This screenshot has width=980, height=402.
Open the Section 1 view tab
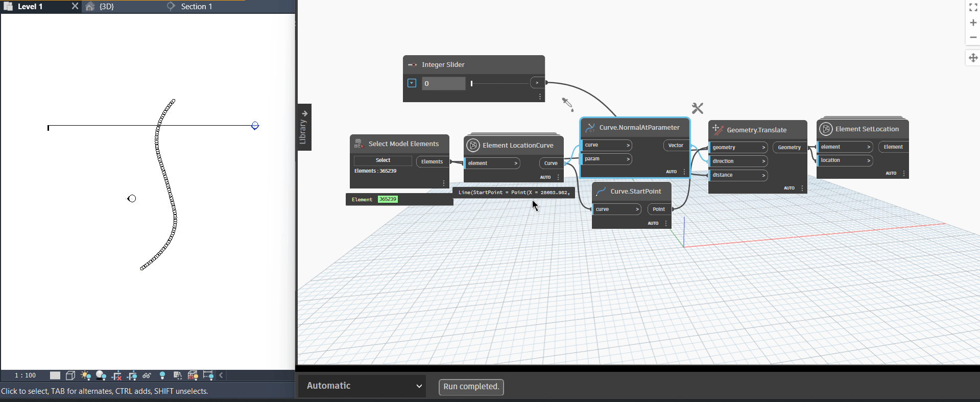click(x=197, y=7)
